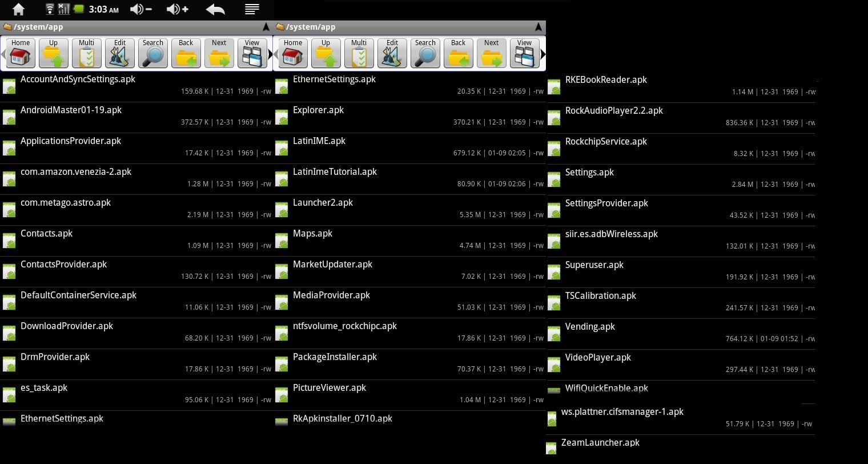This screenshot has width=868, height=464.
Task: Click the left chevron beside the Home button
Action: (x=3, y=54)
